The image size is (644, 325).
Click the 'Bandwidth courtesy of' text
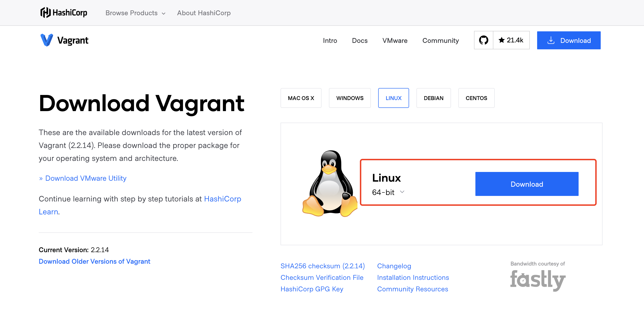(x=538, y=263)
